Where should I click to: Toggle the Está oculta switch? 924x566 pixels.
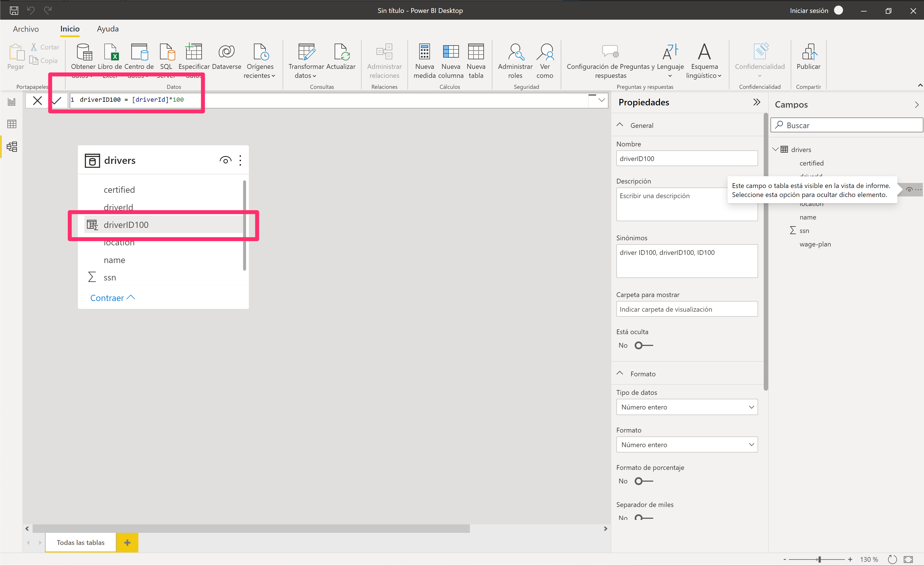(x=643, y=345)
